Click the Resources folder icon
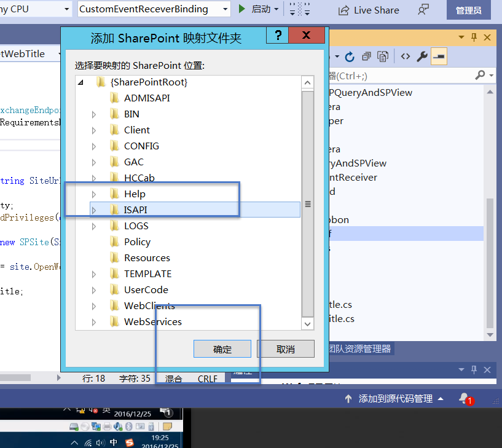The height and width of the screenshot is (448, 502). [x=115, y=257]
